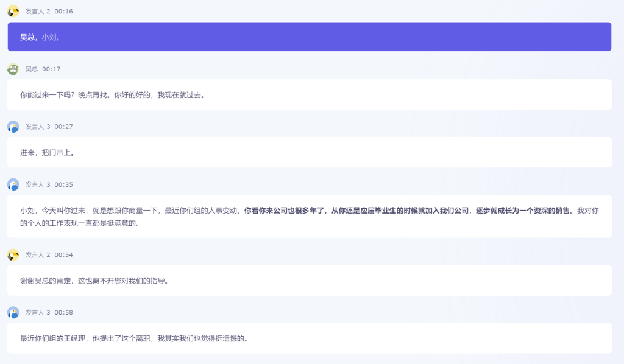This screenshot has height=364, width=624.
Task: Click the speaker name 吴总
Action: (x=31, y=69)
